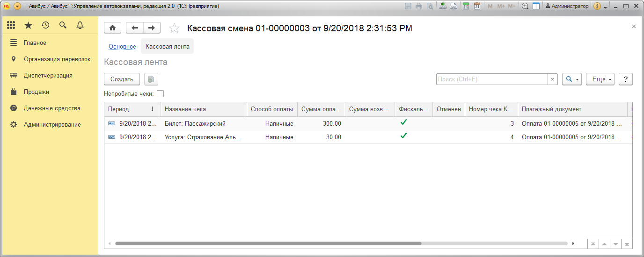Open the History clock icon
The height and width of the screenshot is (257, 644).
pos(45,25)
